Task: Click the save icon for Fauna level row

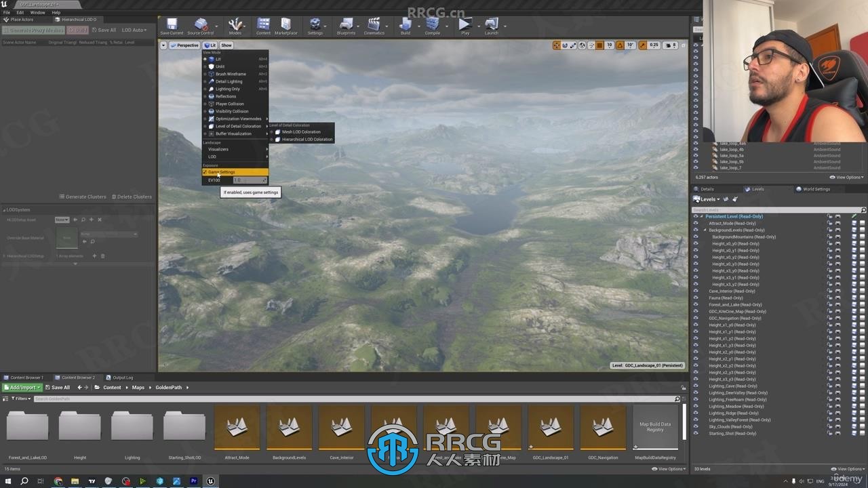Action: (854, 298)
